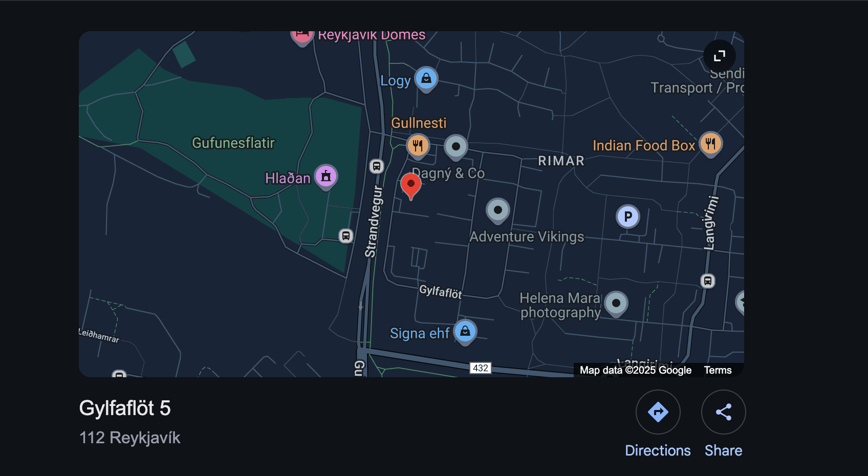Screen dimensions: 868x476
Task: Share this location with the Share icon
Action: [724, 412]
